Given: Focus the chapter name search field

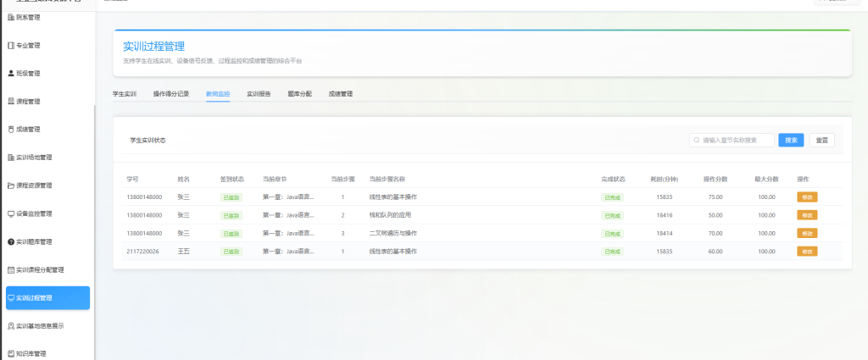Looking at the screenshot, I should (x=735, y=141).
